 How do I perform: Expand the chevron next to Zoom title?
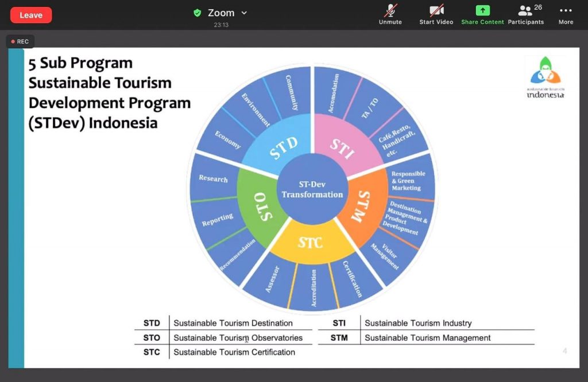coord(244,13)
